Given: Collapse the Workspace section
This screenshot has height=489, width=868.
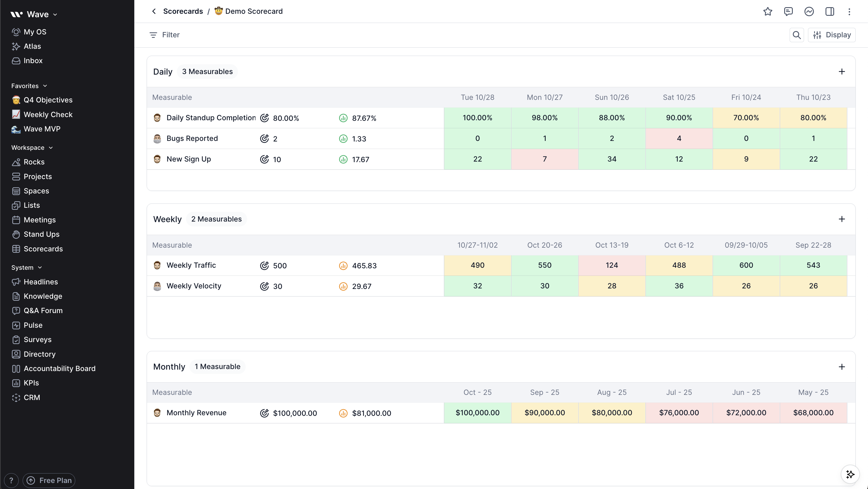Looking at the screenshot, I should tap(51, 147).
